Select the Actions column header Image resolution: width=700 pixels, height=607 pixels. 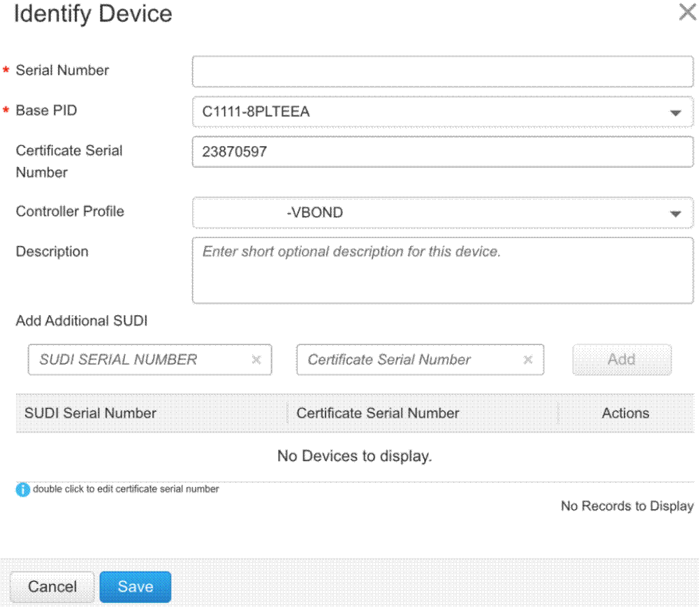625,414
